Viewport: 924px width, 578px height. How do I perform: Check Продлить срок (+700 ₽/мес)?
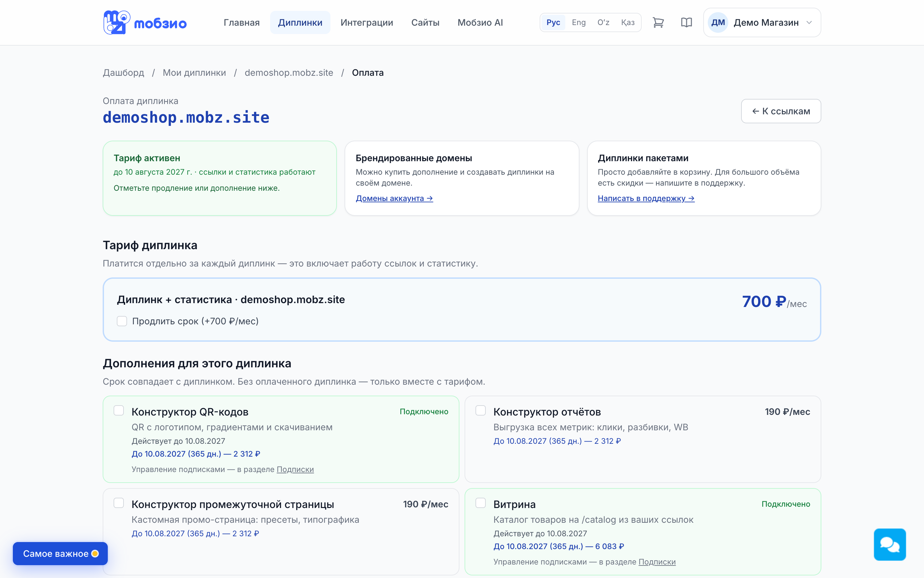click(122, 321)
